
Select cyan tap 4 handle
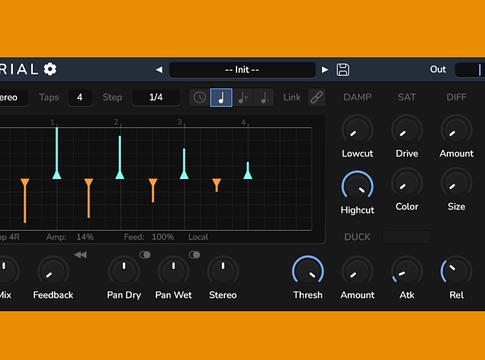point(248,174)
